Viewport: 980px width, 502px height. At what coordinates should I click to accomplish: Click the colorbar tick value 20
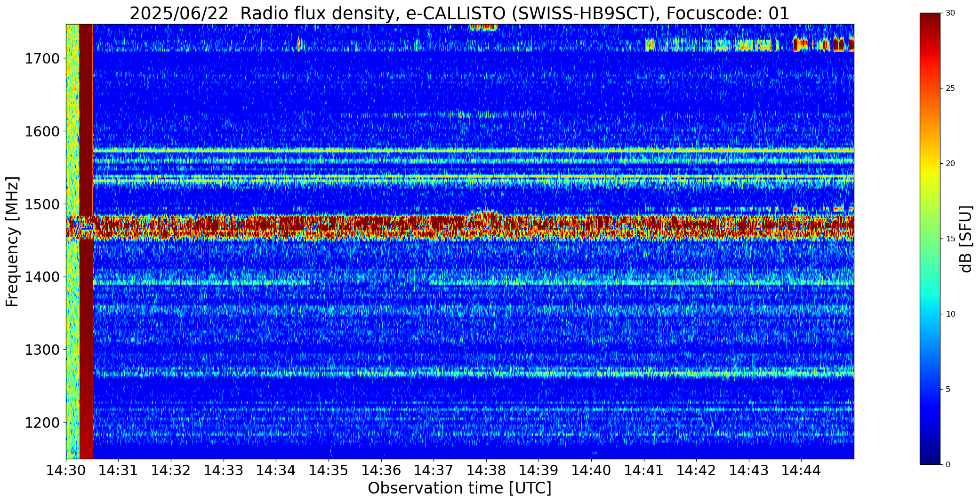[950, 164]
